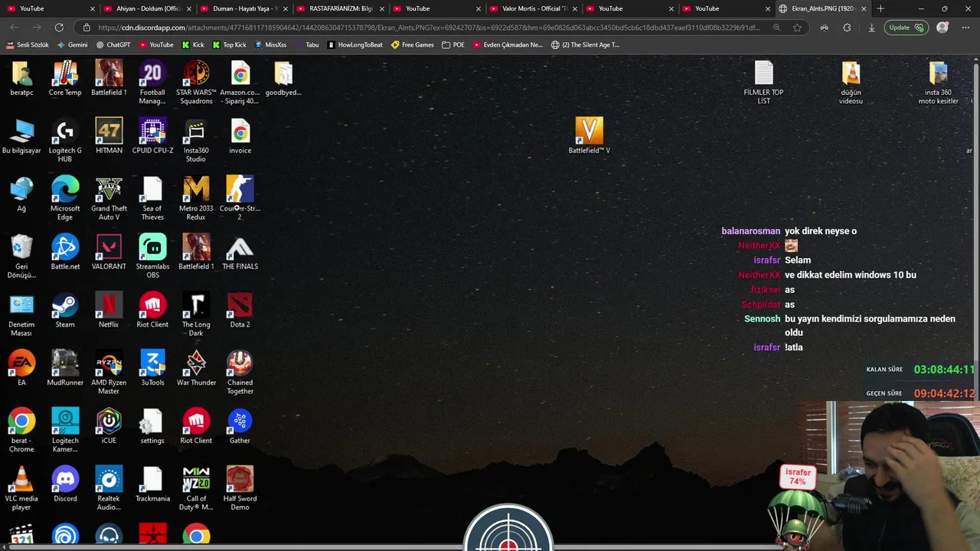
Task: Open the ChatGPT bookmark
Action: pyautogui.click(x=113, y=45)
